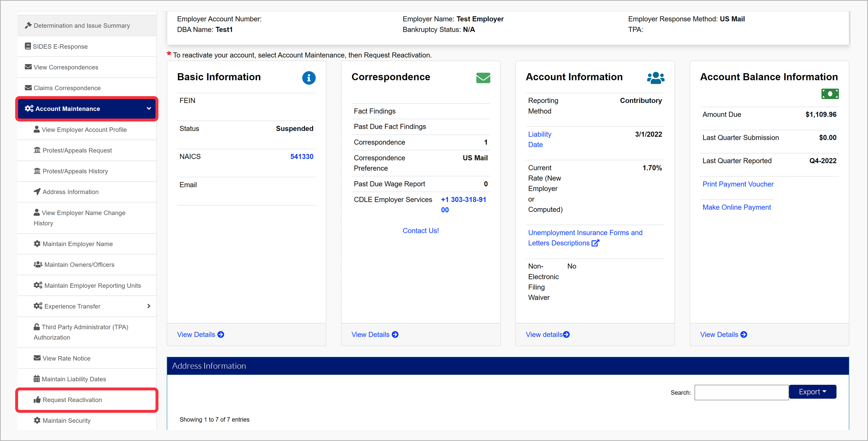Click the people icon beside Maintain Owners/Officers
This screenshot has height=441, width=868.
tap(38, 264)
